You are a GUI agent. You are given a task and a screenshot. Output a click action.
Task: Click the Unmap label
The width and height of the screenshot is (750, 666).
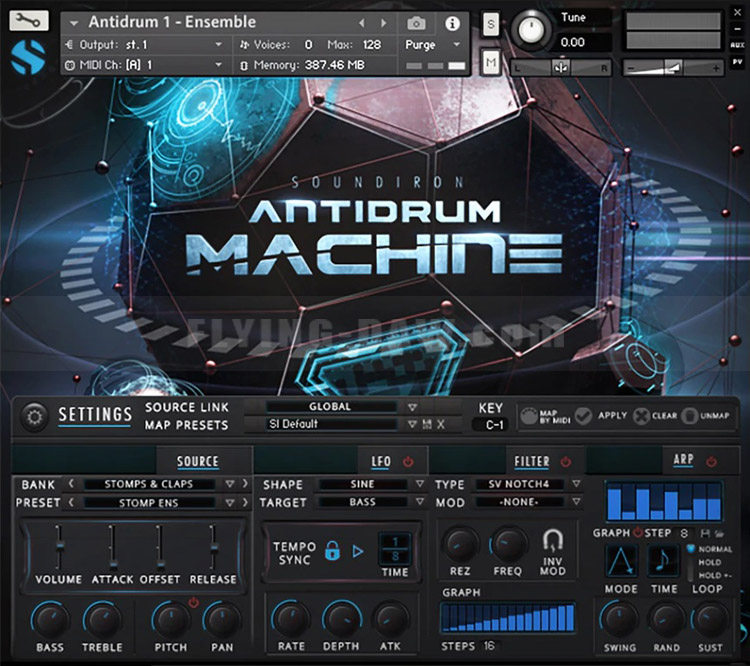(x=715, y=416)
